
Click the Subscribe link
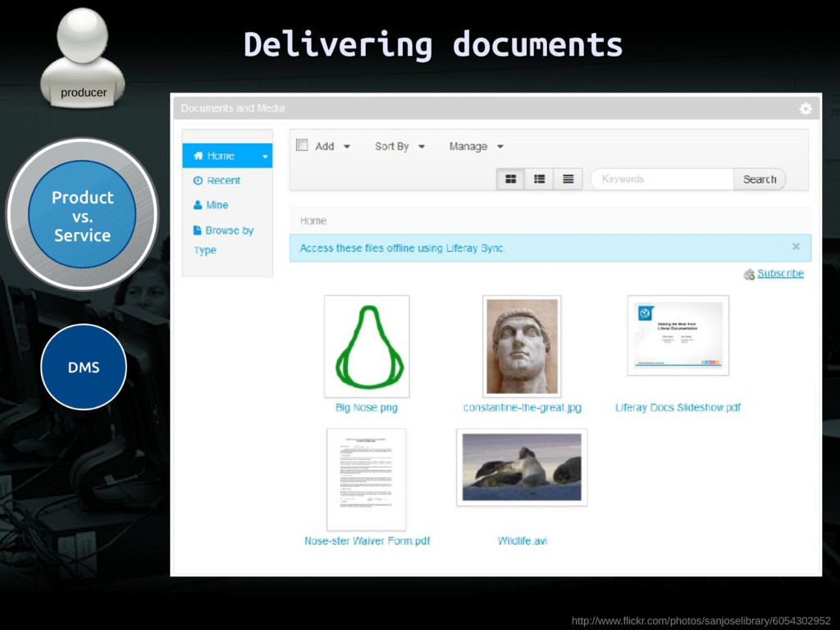pos(780,273)
